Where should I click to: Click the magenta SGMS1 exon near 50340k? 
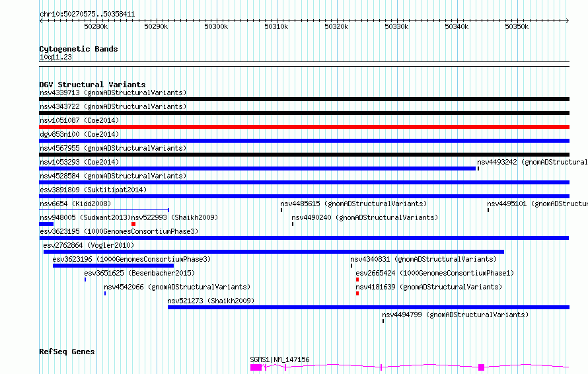[x=481, y=367]
